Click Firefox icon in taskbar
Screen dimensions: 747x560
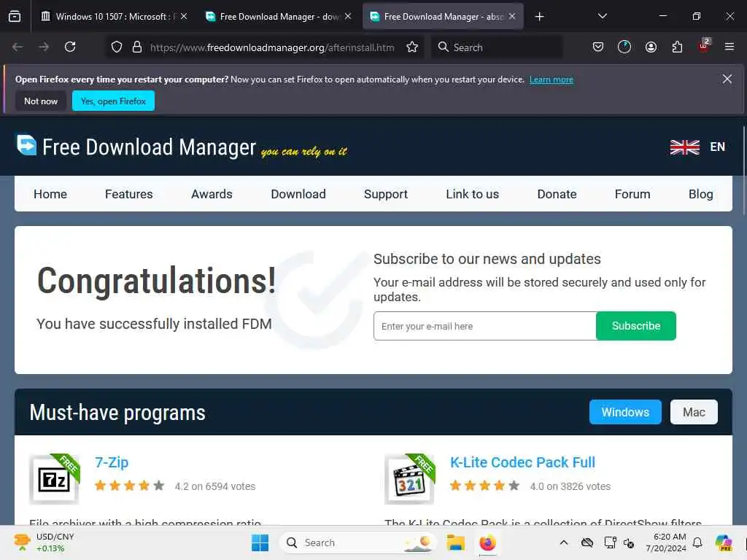click(487, 542)
